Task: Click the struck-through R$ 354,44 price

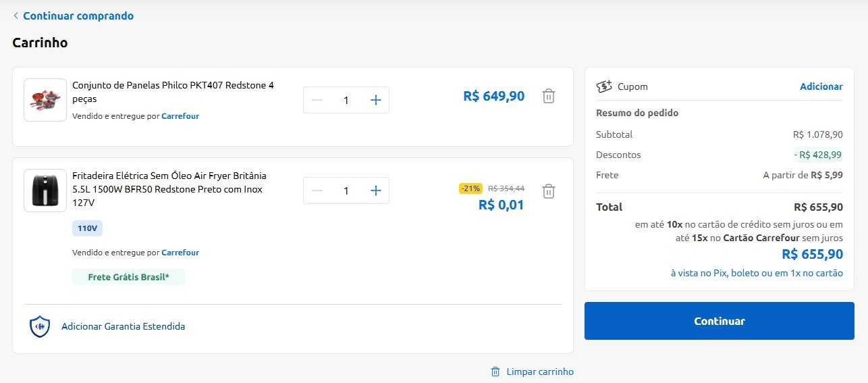Action: pos(506,188)
